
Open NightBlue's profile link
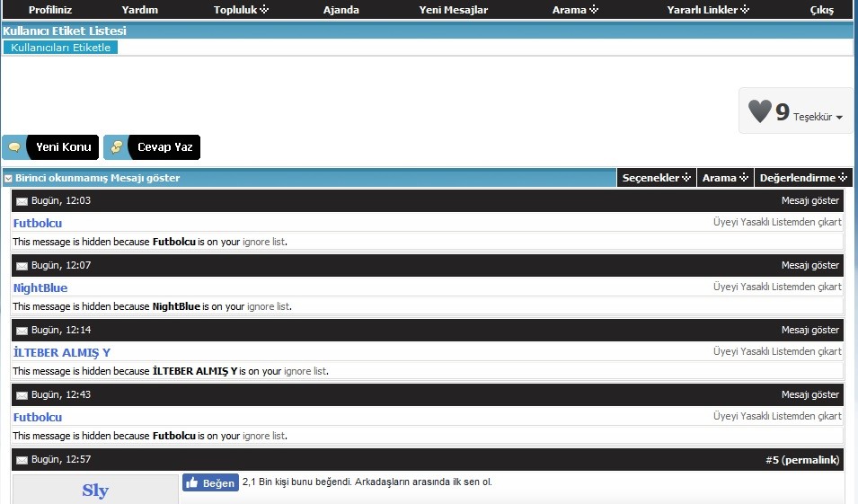(40, 287)
